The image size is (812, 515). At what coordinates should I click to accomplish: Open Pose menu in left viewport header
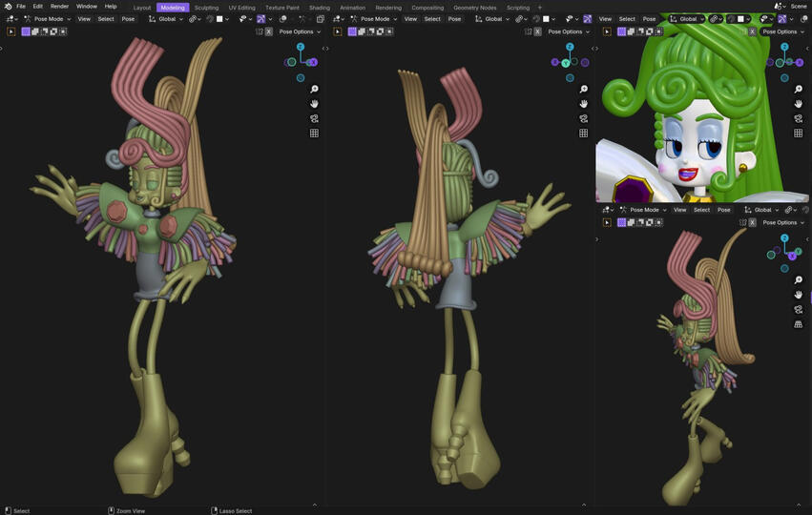point(128,19)
